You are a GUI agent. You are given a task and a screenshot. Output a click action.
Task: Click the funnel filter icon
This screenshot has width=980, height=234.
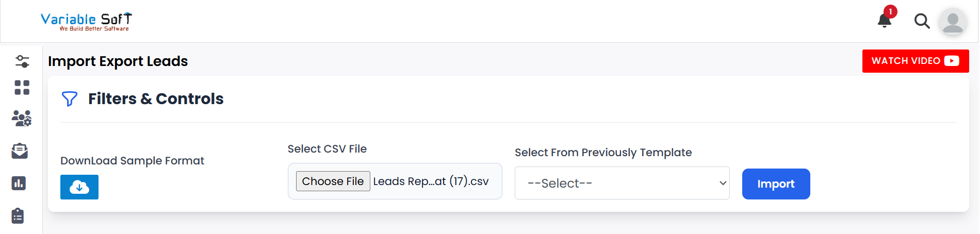click(x=70, y=98)
